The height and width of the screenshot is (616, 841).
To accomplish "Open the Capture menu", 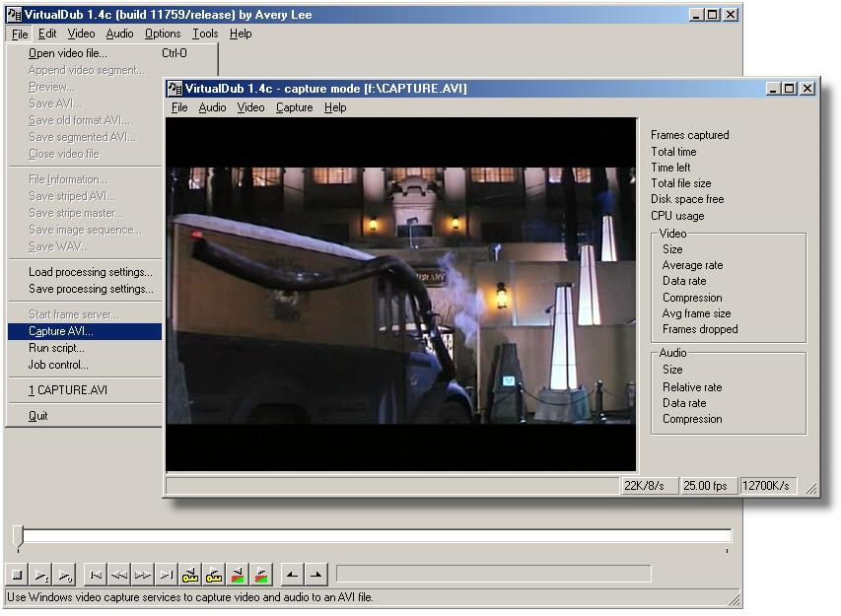I will click(x=295, y=107).
